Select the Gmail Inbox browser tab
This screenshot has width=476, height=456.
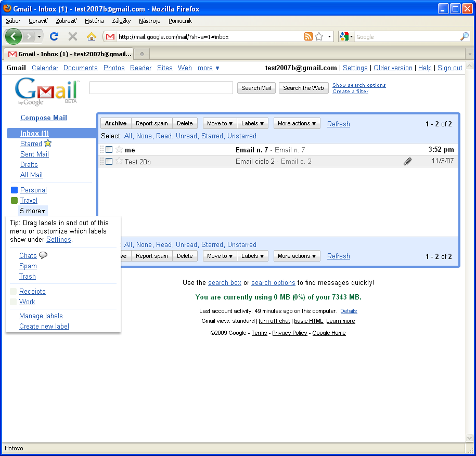click(69, 54)
